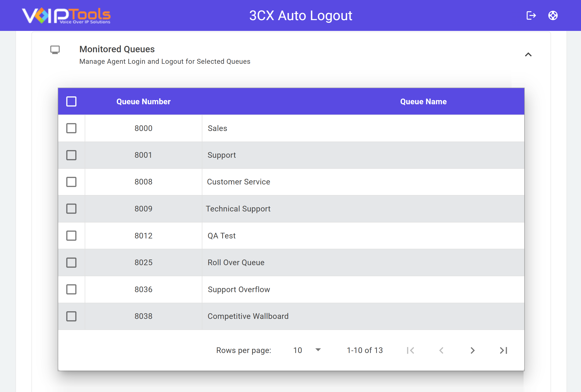Click the Manage Agent Login and Logout subtitle
This screenshot has width=581, height=392.
pos(165,61)
